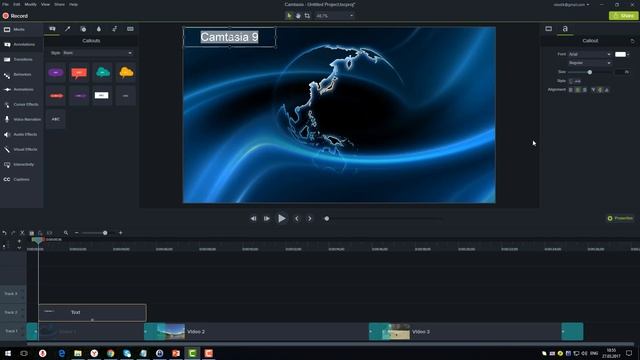
Task: Open the Voice Narration panel
Action: (x=21, y=120)
